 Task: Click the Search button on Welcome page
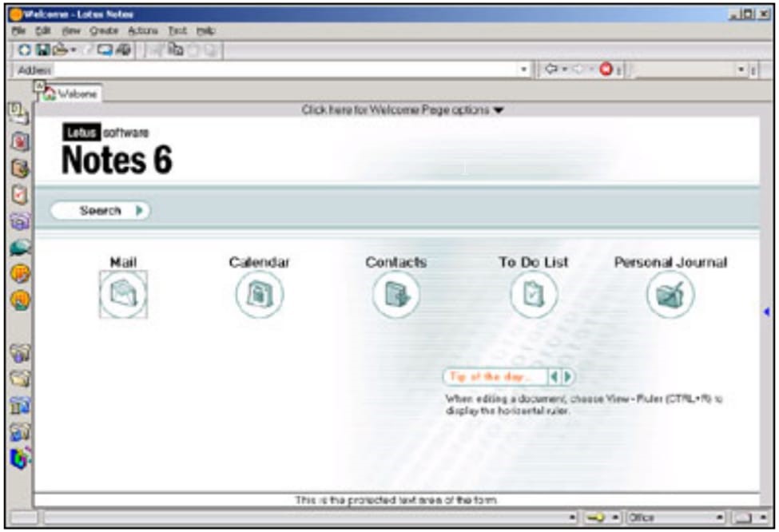100,211
